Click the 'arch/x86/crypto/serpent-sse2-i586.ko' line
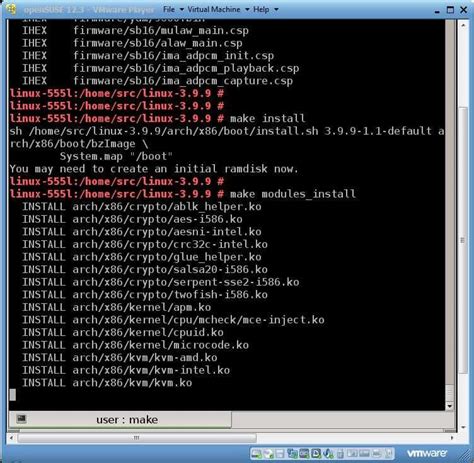 [x=186, y=282]
